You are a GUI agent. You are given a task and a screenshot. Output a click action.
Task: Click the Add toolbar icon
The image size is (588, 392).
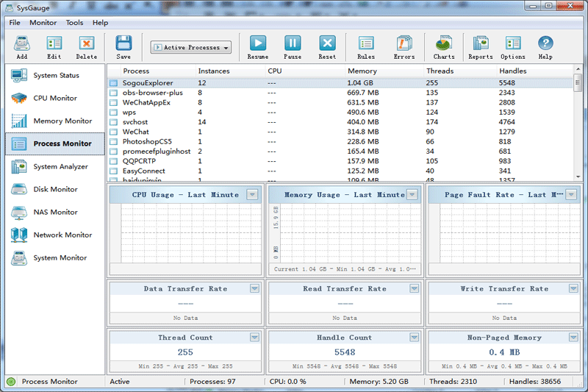21,44
